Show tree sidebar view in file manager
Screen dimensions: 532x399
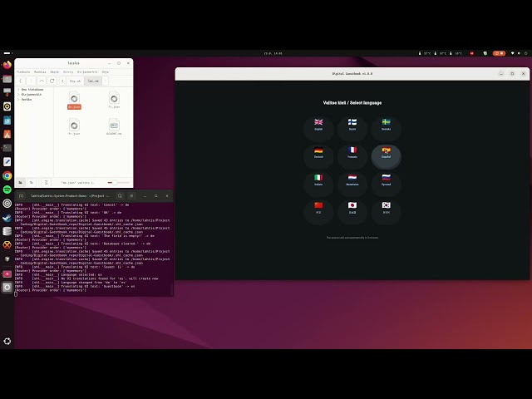[x=32, y=183]
